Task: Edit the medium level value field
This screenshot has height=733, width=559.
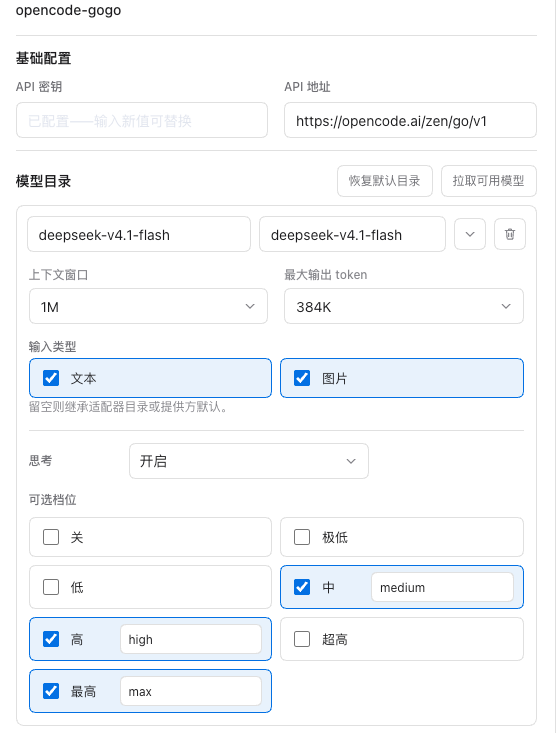Action: point(442,587)
